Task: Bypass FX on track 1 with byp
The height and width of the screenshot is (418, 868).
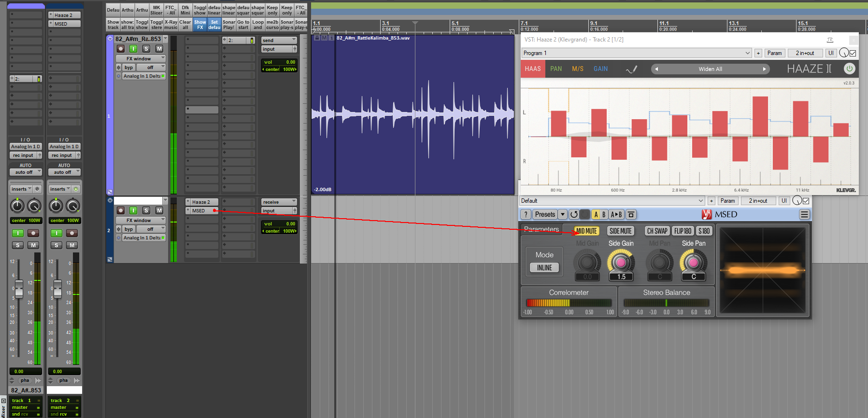Action: [x=128, y=68]
